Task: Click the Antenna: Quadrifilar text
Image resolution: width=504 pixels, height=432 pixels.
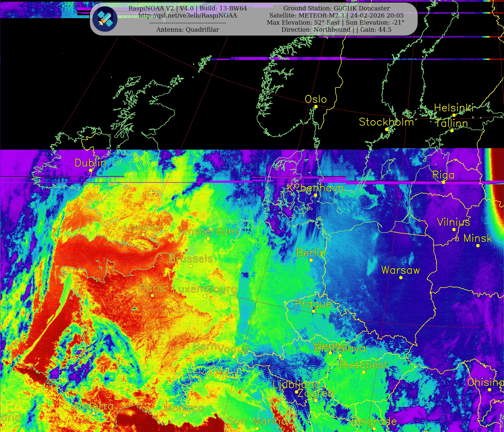Action: click(x=188, y=30)
